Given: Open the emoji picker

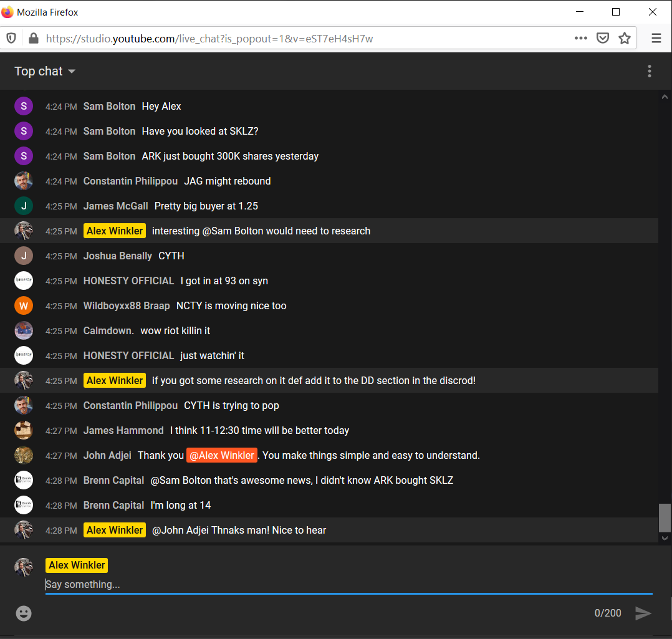Looking at the screenshot, I should [x=23, y=613].
